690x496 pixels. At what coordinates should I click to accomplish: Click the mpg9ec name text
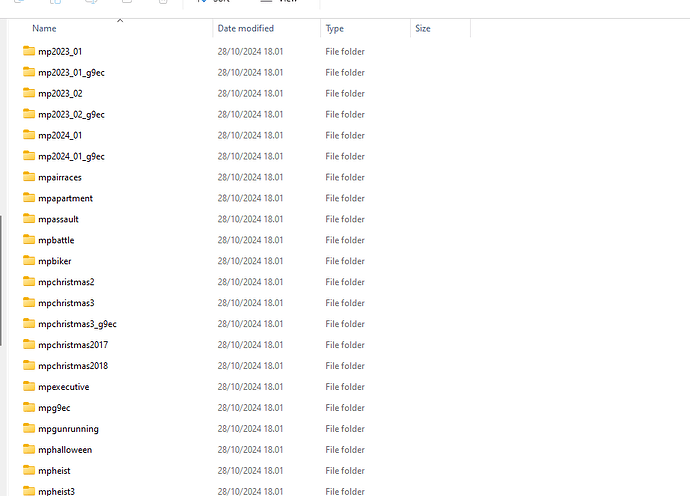[54, 408]
